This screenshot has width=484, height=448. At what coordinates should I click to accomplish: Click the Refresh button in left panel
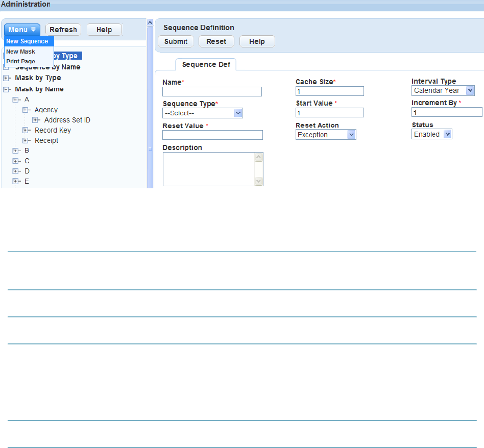tap(63, 30)
